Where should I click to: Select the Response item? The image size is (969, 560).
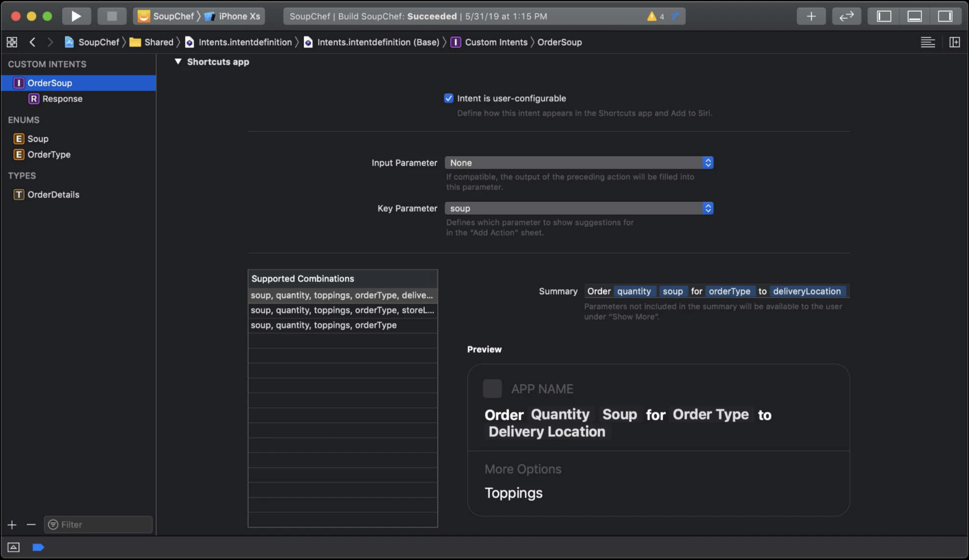pyautogui.click(x=78, y=99)
